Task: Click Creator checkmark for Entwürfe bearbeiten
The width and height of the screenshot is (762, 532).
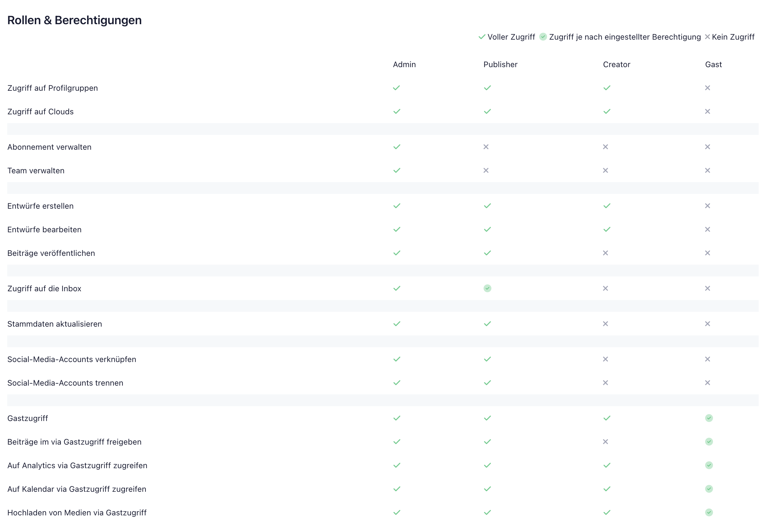Action: point(607,230)
